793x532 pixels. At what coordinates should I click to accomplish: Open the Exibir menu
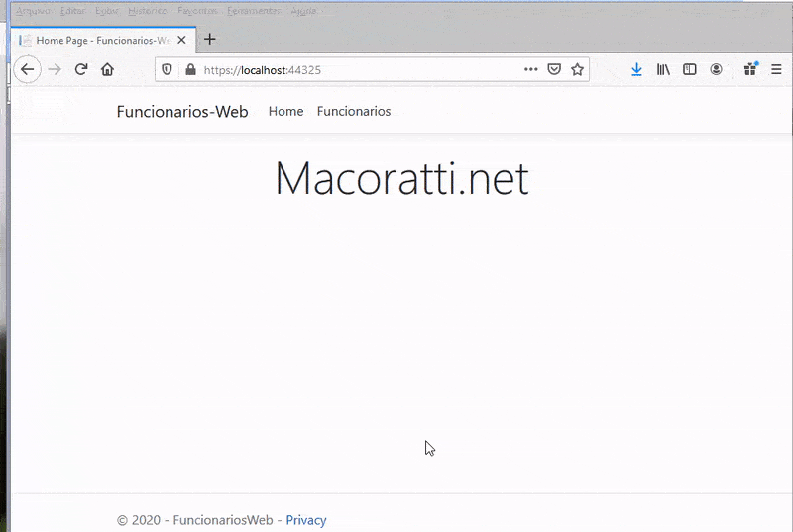(107, 11)
